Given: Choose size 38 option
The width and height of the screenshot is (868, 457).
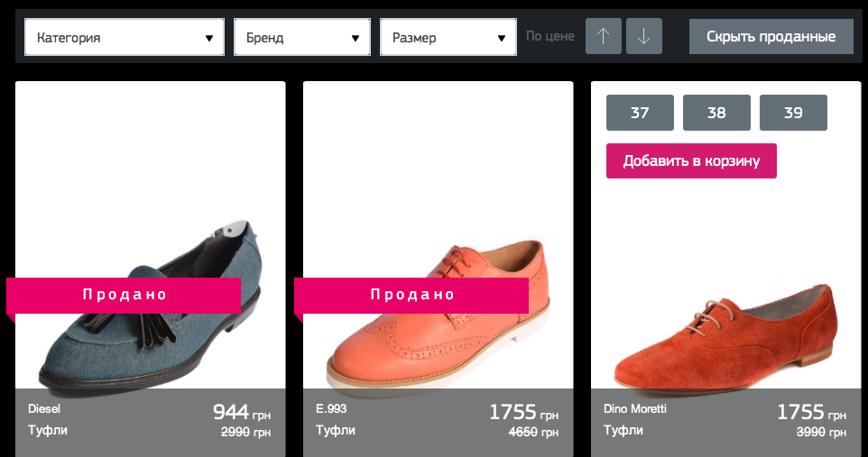Looking at the screenshot, I should pos(716,114).
